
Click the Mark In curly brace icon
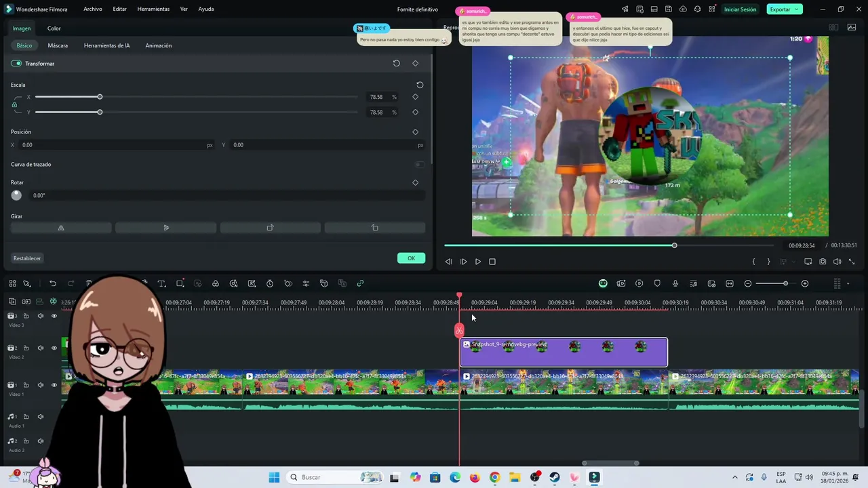753,262
